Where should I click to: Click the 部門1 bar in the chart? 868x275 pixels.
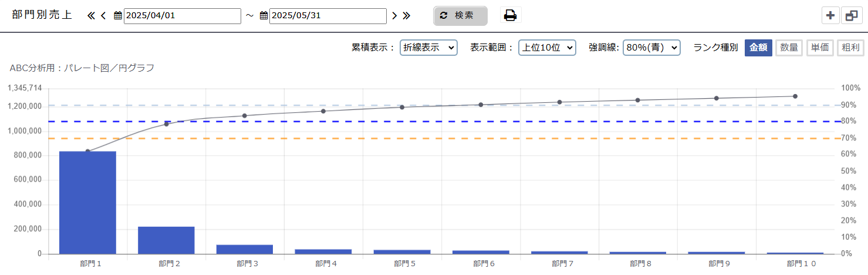pos(87,203)
